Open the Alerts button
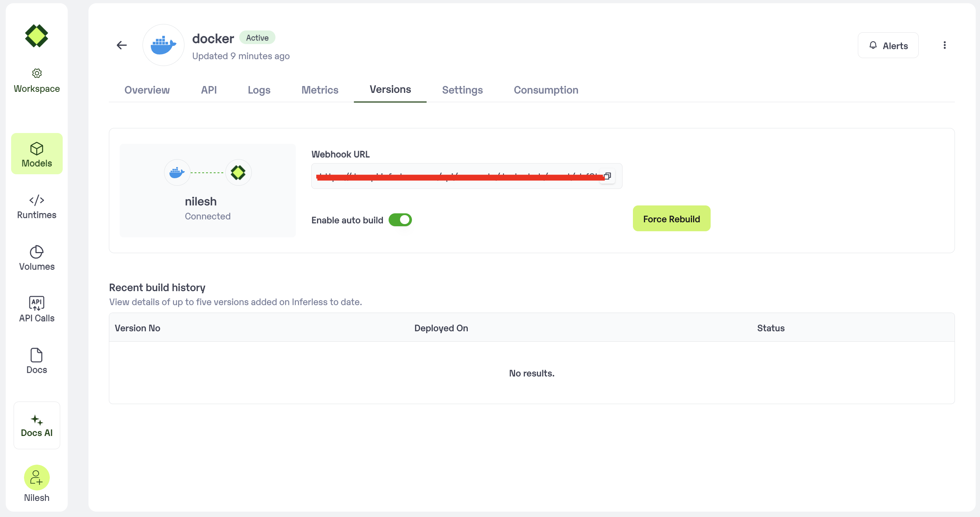This screenshot has width=980, height=517. (888, 46)
